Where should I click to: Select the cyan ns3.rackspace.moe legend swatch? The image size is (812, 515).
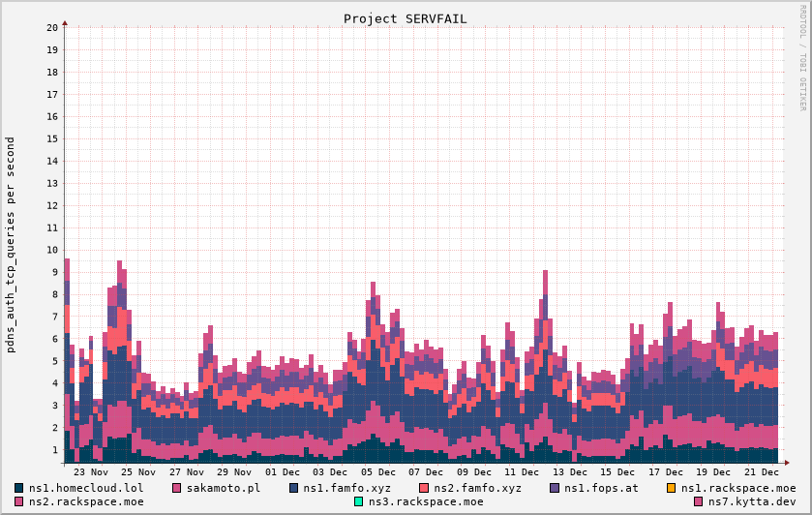(359, 501)
